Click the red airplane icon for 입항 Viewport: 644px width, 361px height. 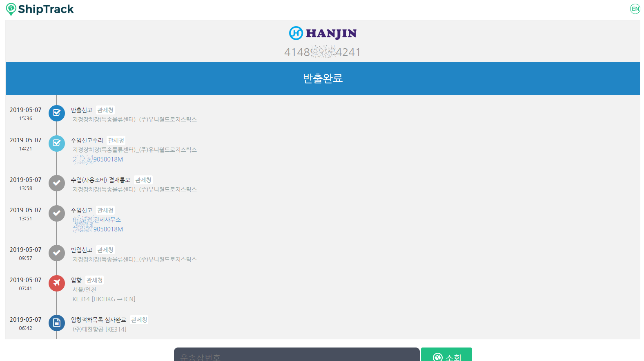pyautogui.click(x=57, y=283)
